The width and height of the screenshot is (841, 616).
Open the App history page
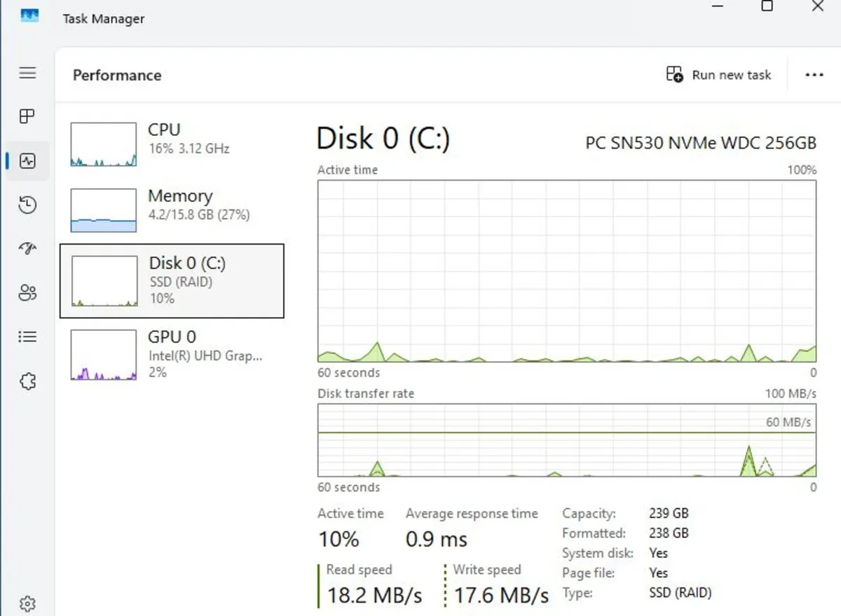pyautogui.click(x=27, y=205)
